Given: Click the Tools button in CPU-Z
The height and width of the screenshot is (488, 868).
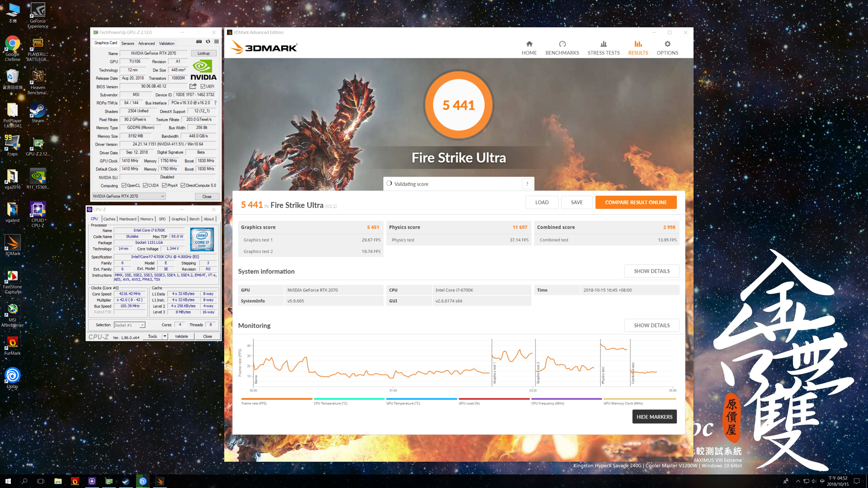Looking at the screenshot, I should [153, 336].
